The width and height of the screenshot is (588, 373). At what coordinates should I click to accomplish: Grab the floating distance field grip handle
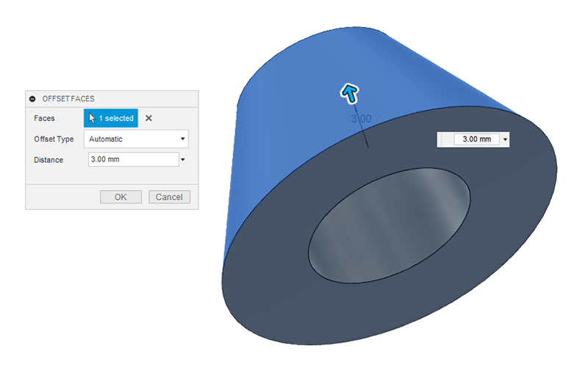[442, 140]
